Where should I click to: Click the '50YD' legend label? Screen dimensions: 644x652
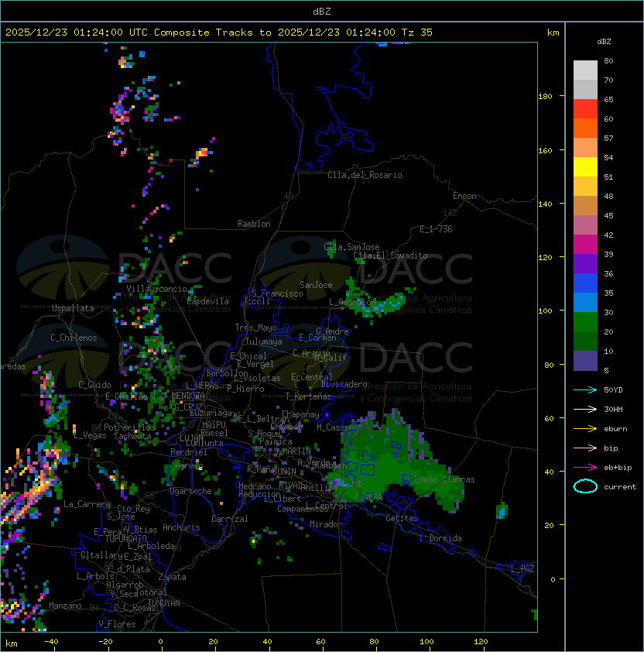613,389
